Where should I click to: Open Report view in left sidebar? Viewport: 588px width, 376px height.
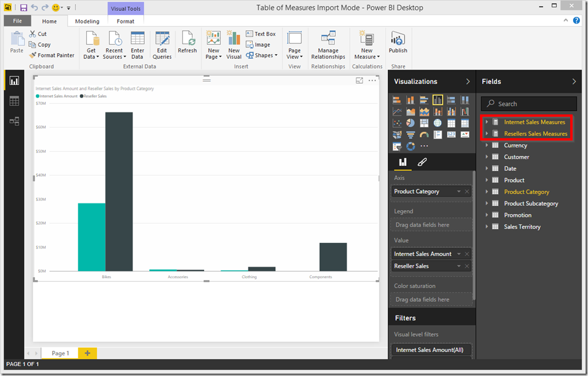[14, 81]
